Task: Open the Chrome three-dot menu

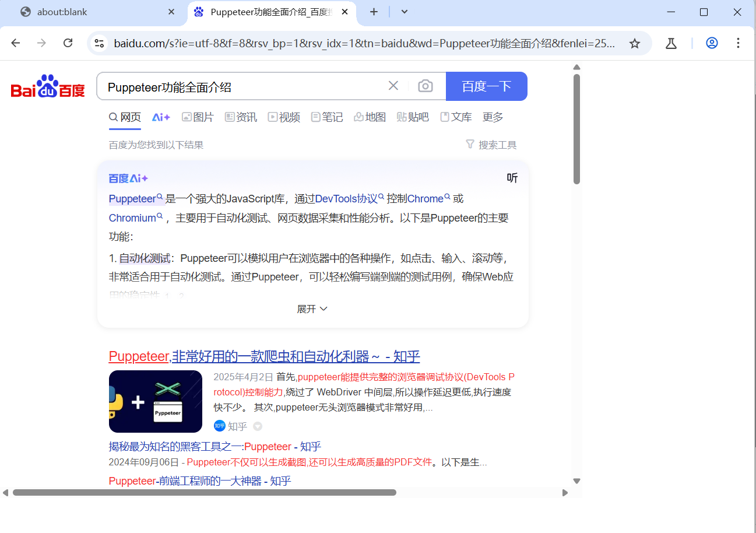Action: tap(738, 43)
